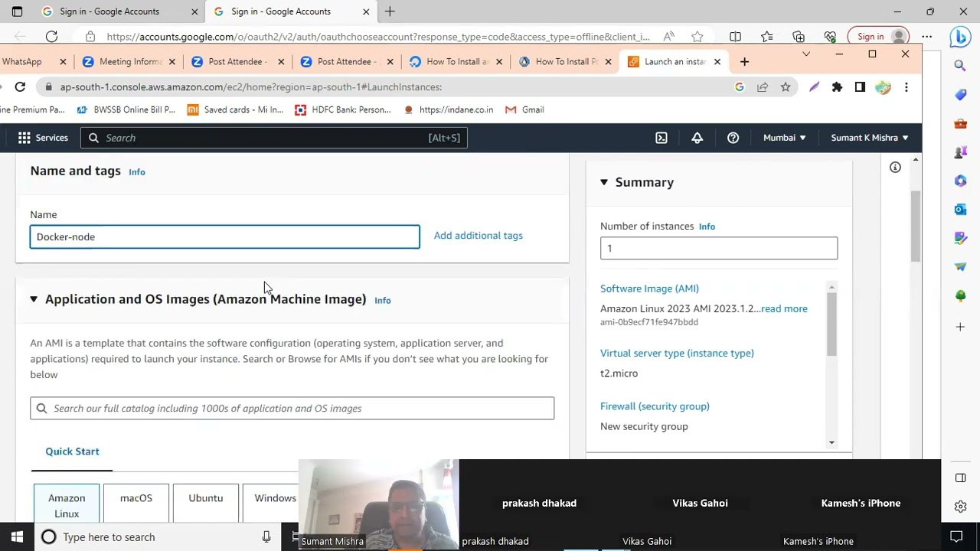Open Firewall (security group) link

coord(655,406)
